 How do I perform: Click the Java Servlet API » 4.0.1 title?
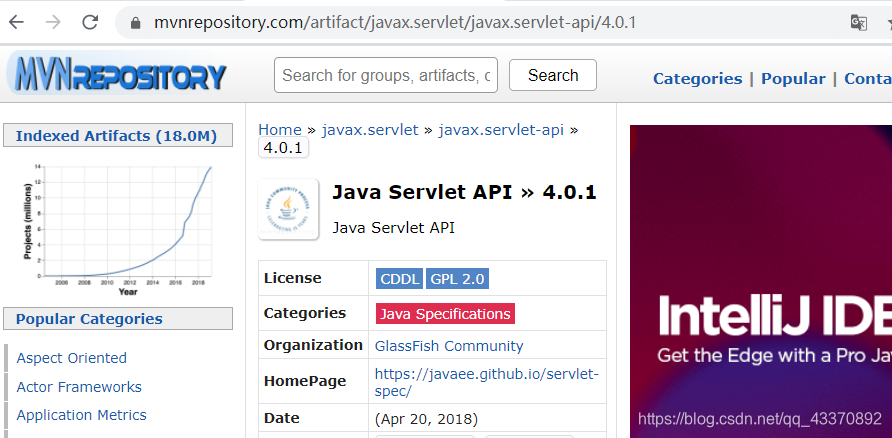tap(464, 192)
